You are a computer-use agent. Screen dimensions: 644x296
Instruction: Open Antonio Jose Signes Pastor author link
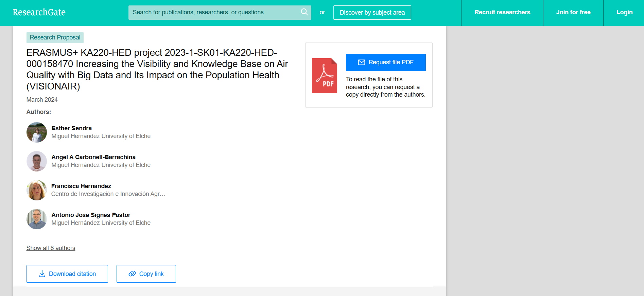point(91,215)
